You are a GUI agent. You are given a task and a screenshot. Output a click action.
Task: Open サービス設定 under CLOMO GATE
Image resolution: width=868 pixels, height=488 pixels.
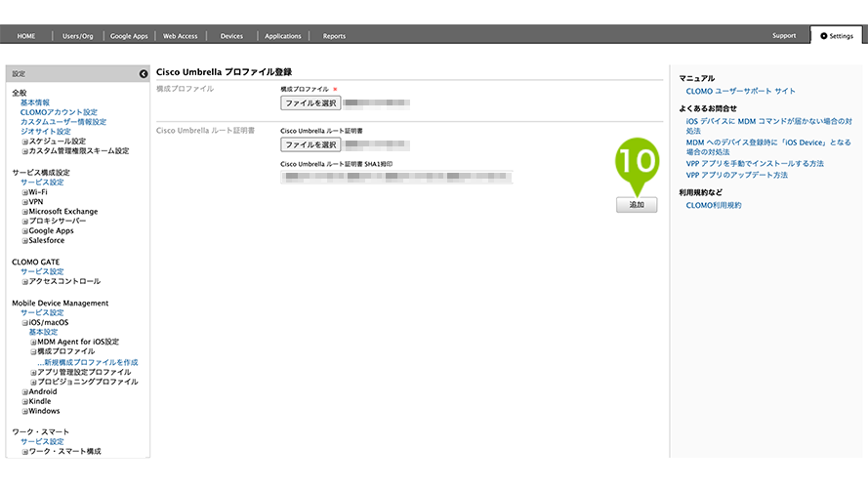pyautogui.click(x=42, y=271)
